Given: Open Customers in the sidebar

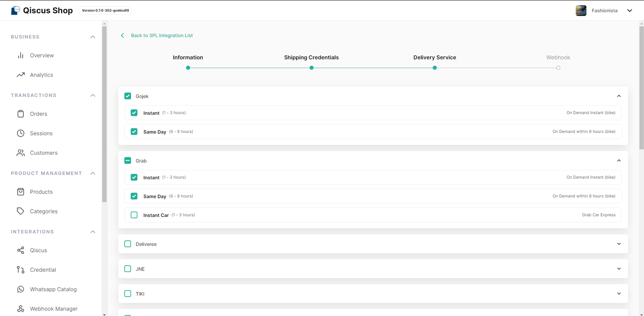Looking at the screenshot, I should 44,153.
